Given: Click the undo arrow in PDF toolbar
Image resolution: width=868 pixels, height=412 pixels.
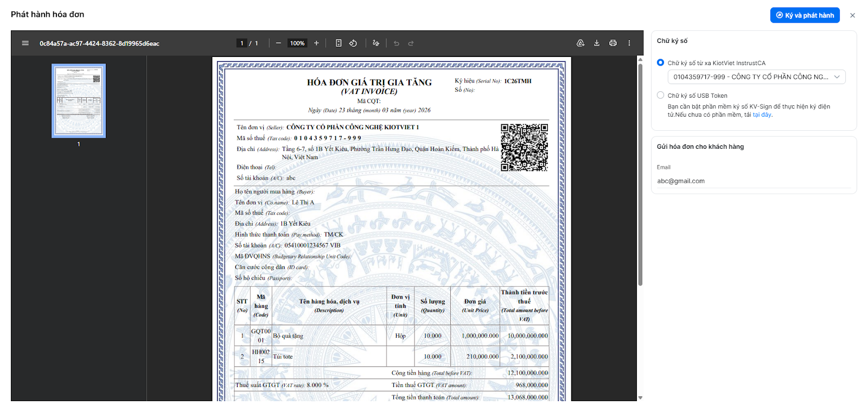Looking at the screenshot, I should [x=397, y=43].
